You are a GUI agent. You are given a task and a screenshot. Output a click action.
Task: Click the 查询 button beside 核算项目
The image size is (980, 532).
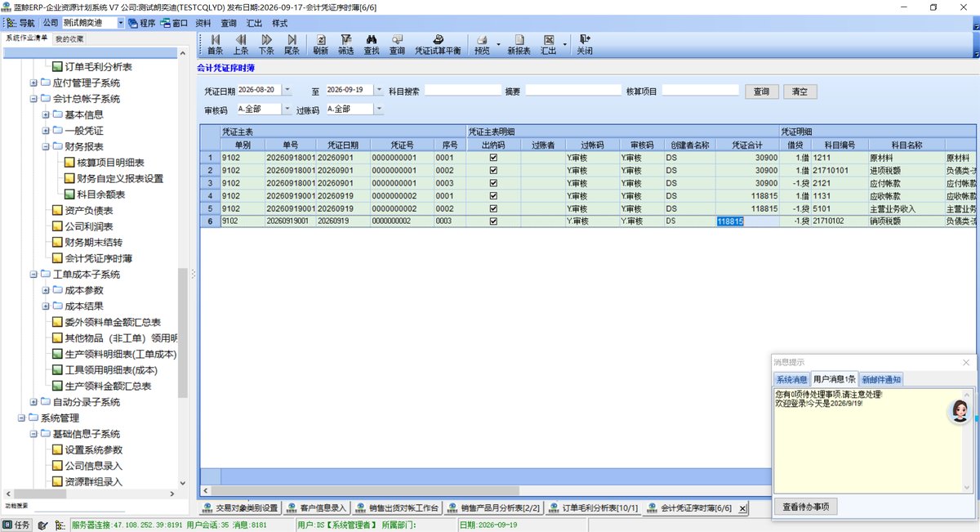coord(761,92)
